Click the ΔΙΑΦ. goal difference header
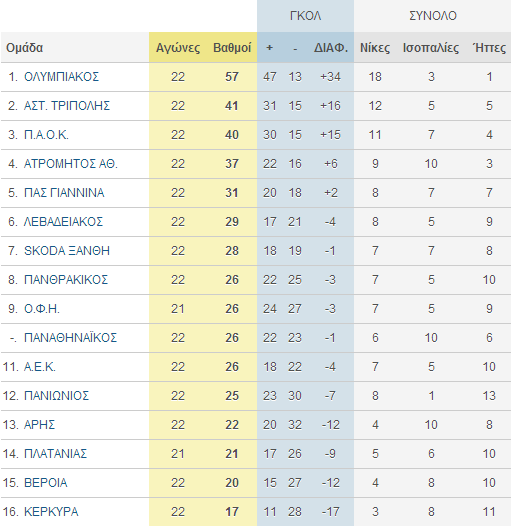The image size is (511, 526). pyautogui.click(x=331, y=48)
